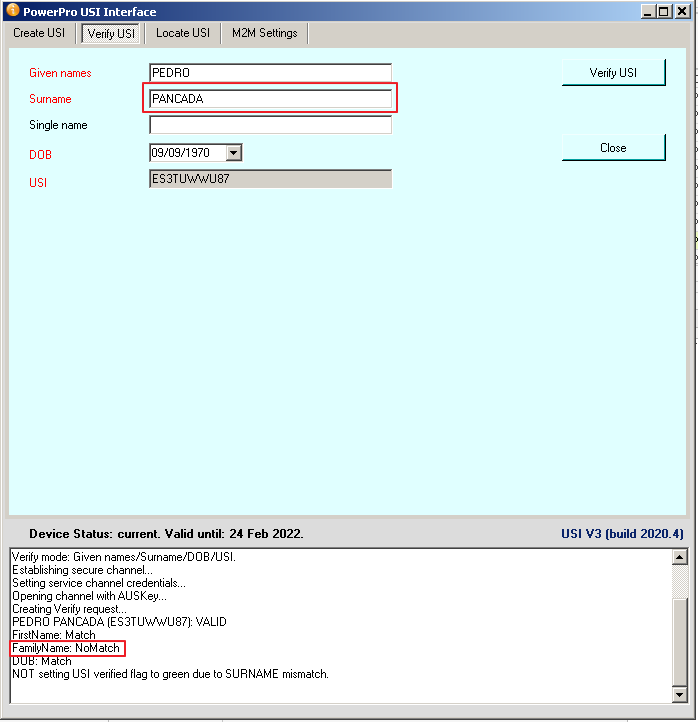Screen dimensions: 698x722
Task: Click the 'NOT setting USI verified flag' line
Action: click(x=170, y=674)
